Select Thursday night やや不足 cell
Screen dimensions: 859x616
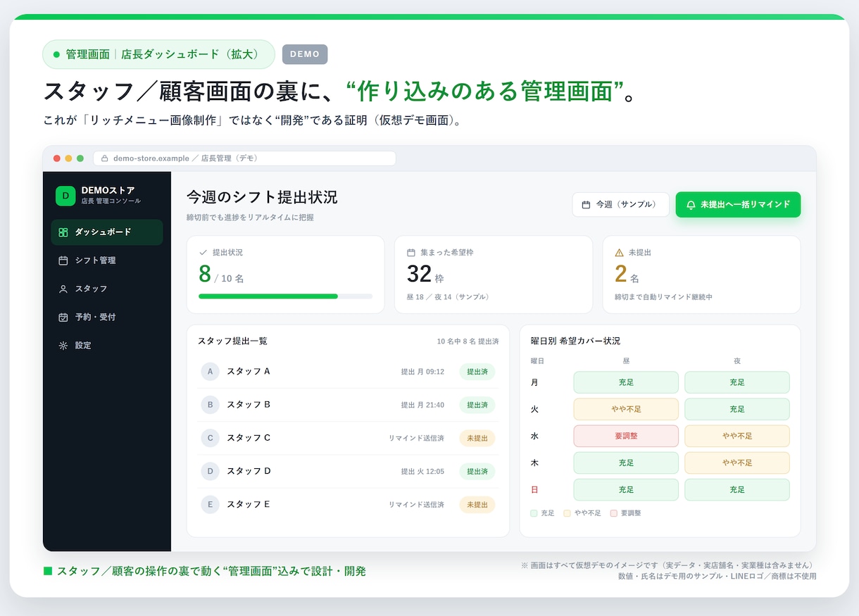coord(737,463)
